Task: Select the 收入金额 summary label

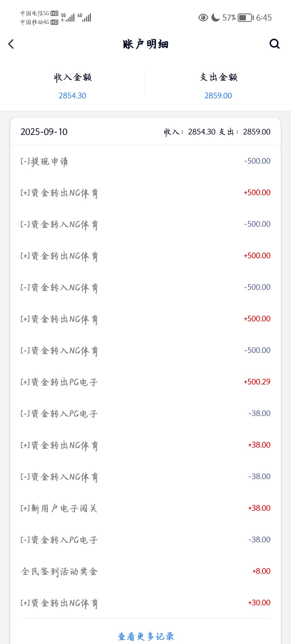Action: click(72, 77)
